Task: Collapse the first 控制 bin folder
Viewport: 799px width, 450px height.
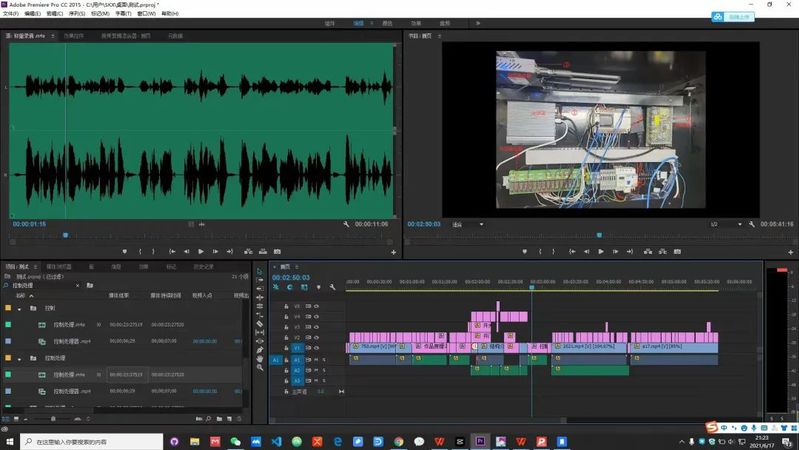Action: click(x=19, y=308)
